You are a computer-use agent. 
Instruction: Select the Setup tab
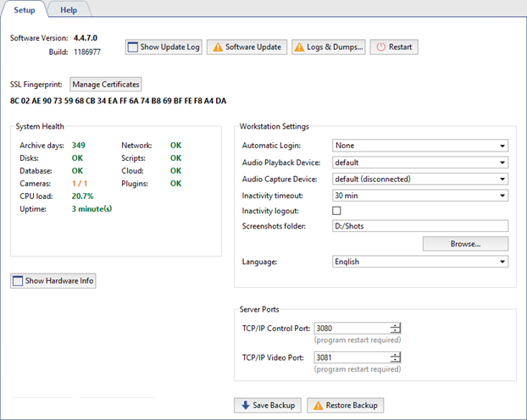pos(24,9)
